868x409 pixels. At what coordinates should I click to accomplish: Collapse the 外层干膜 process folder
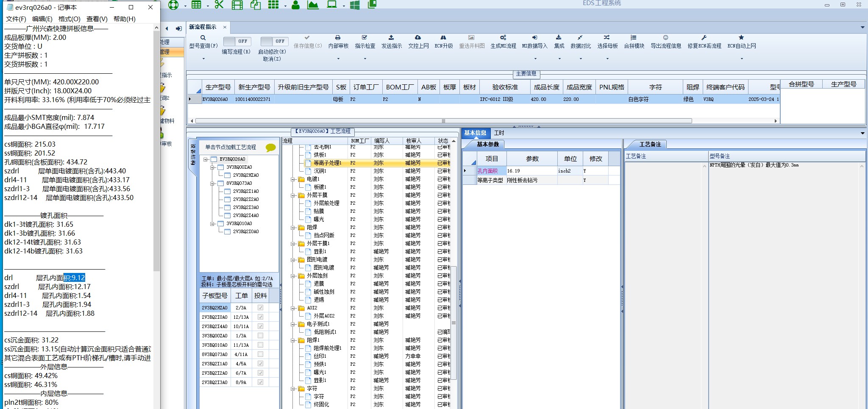[293, 195]
